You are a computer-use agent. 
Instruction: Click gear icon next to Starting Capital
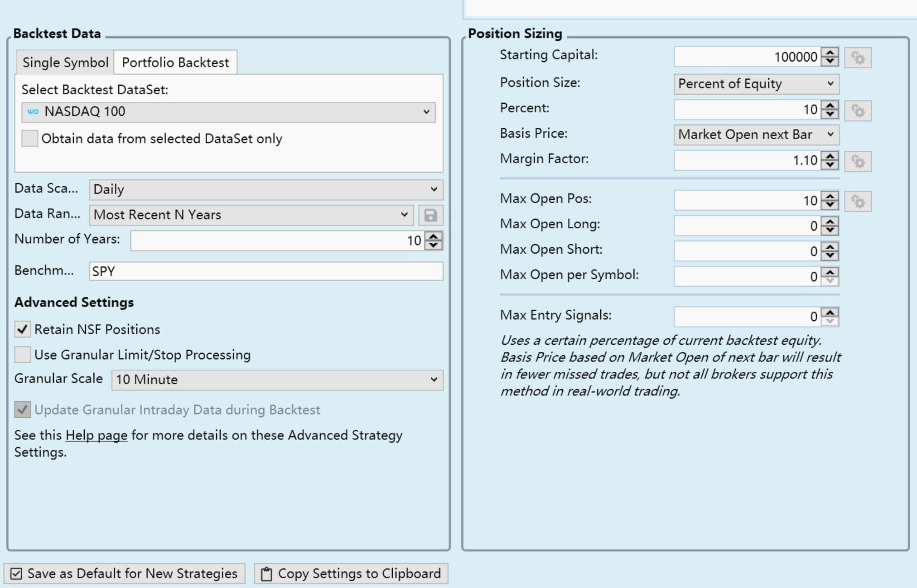click(x=858, y=58)
